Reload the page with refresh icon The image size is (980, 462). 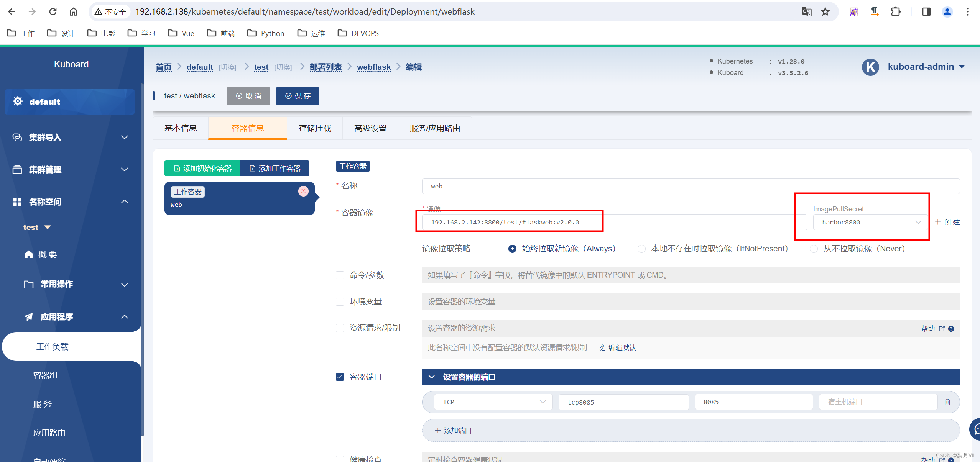pyautogui.click(x=53, y=11)
